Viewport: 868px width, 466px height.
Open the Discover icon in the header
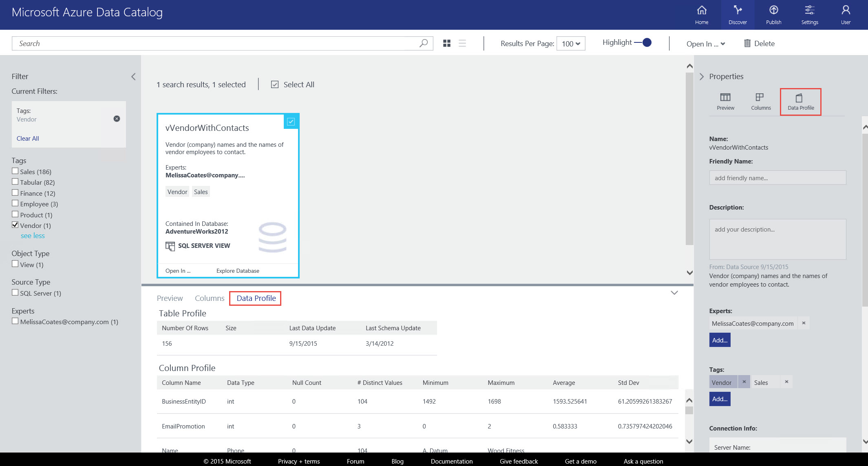[x=738, y=15]
